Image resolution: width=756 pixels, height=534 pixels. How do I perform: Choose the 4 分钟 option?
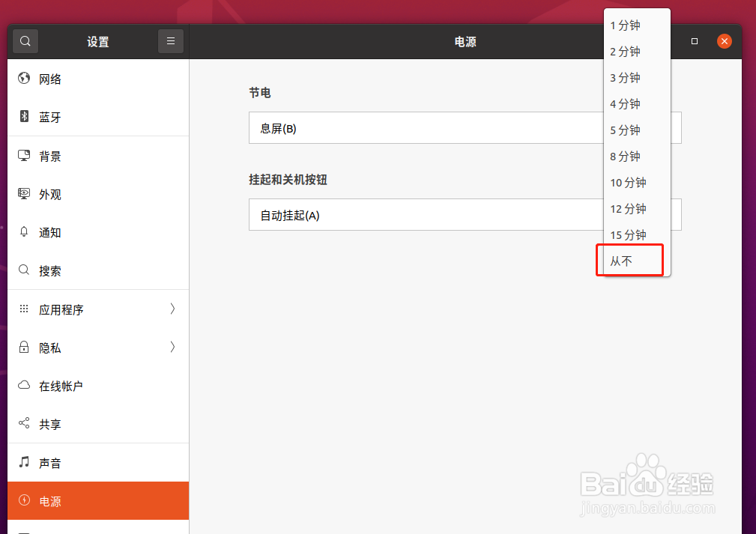tap(637, 103)
